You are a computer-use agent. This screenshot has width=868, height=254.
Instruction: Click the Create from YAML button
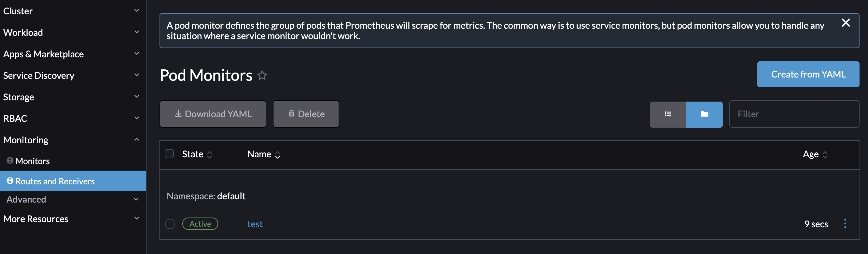808,74
